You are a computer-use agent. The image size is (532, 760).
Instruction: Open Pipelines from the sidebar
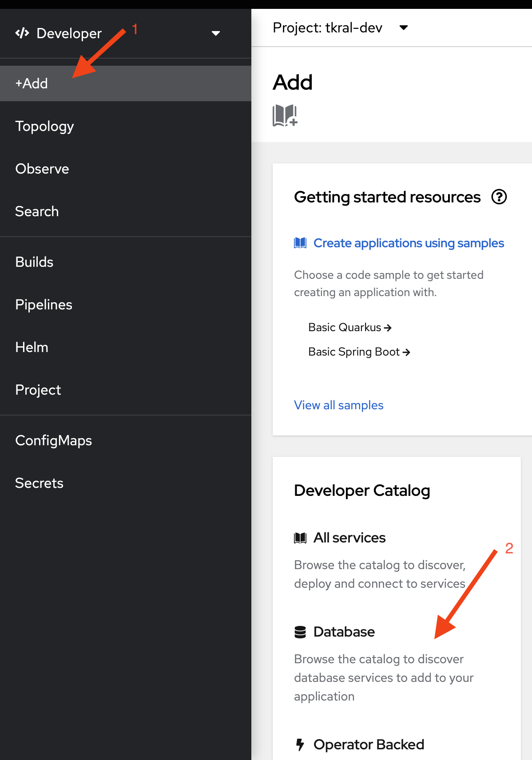(x=44, y=305)
